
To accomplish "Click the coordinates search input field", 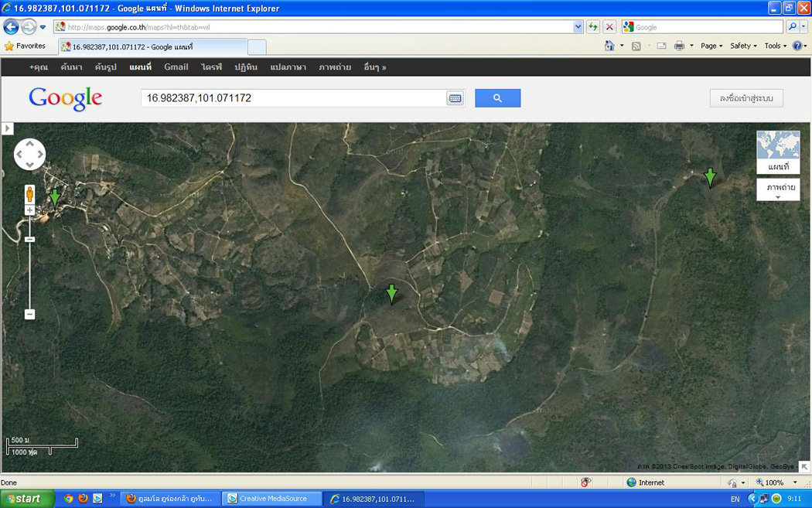I will [292, 98].
